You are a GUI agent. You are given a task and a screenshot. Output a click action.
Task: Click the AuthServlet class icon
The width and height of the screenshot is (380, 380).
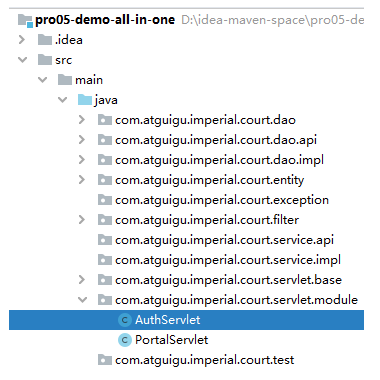point(125,320)
